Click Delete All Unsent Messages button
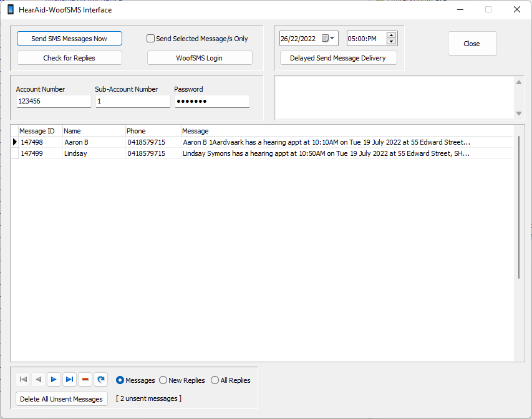 click(x=61, y=399)
